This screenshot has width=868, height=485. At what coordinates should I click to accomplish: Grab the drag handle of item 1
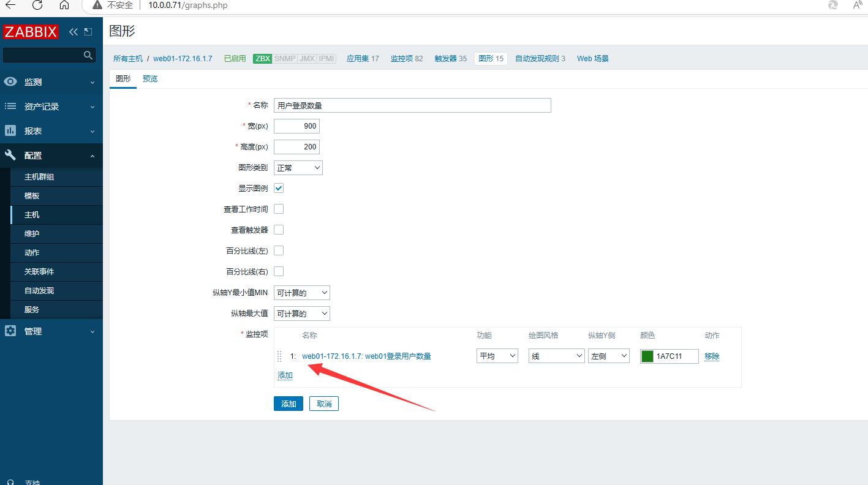pyautogui.click(x=279, y=356)
